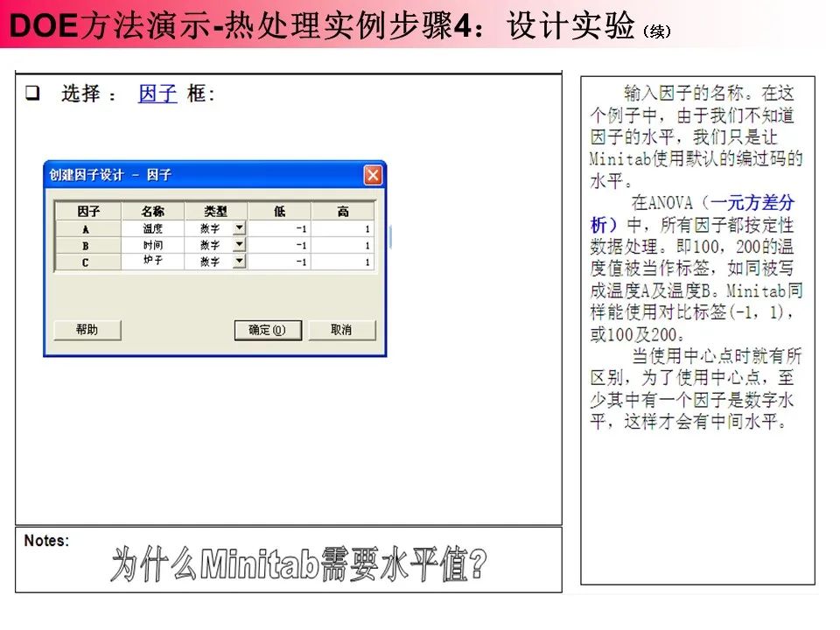Viewport: 840px width, 630px height.
Task: Click the 类型 column header
Action: pos(215,211)
